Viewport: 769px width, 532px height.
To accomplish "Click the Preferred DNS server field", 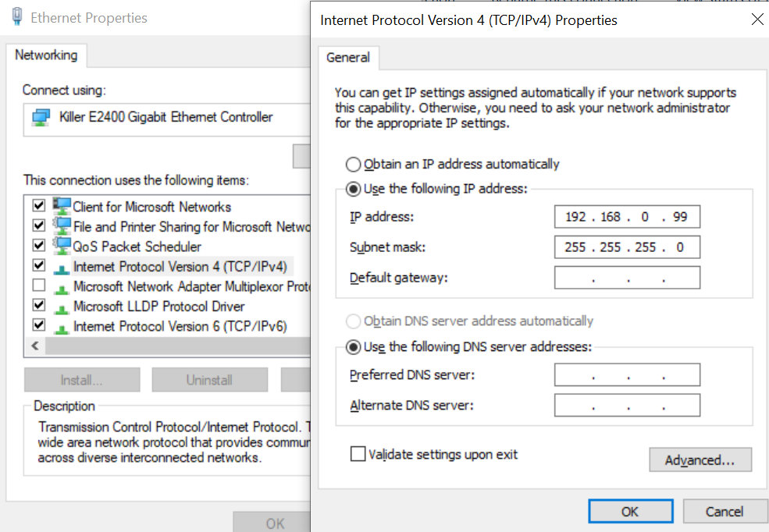I will point(627,375).
